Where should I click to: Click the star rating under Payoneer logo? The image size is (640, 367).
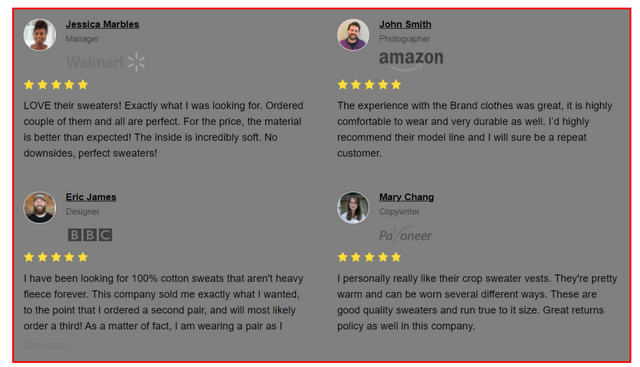point(369,257)
